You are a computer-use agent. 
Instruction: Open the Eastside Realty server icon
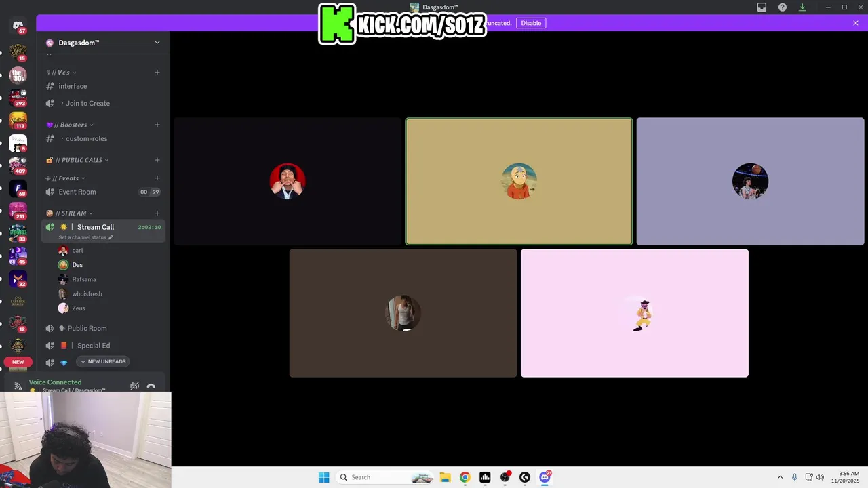[x=18, y=302]
